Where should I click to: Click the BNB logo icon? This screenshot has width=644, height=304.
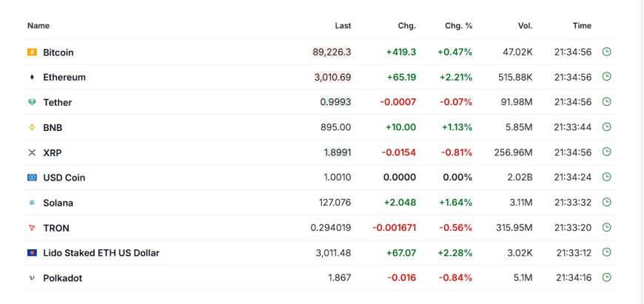click(32, 127)
